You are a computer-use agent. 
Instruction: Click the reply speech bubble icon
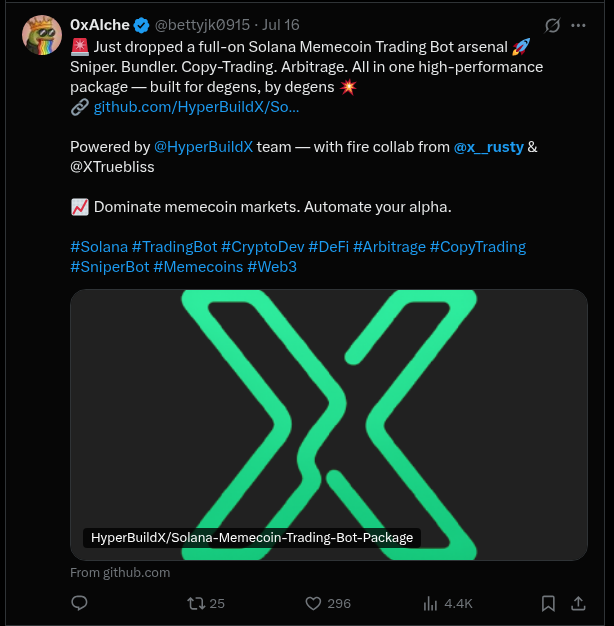pos(80,603)
